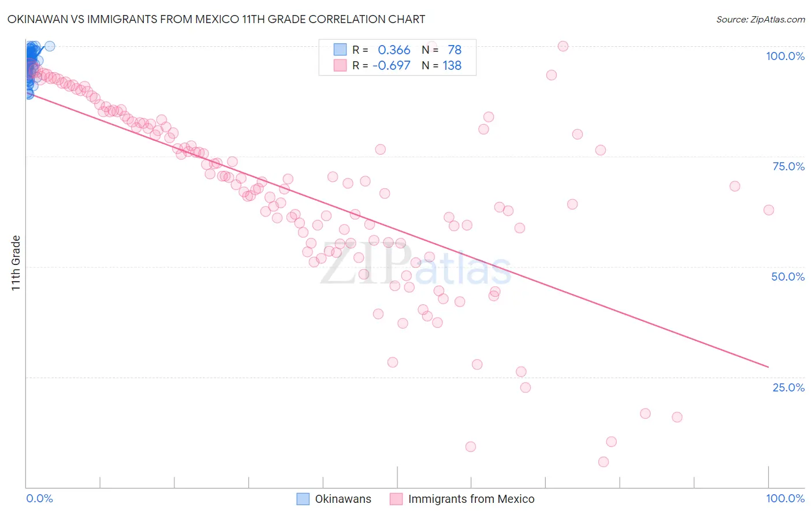Click the 0.0% x-axis label
The width and height of the screenshot is (812, 515).
39,498
